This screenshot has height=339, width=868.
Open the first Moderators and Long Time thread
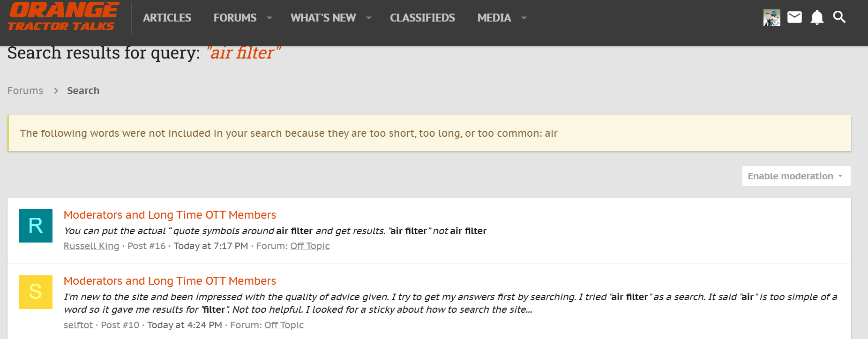pyautogui.click(x=170, y=215)
